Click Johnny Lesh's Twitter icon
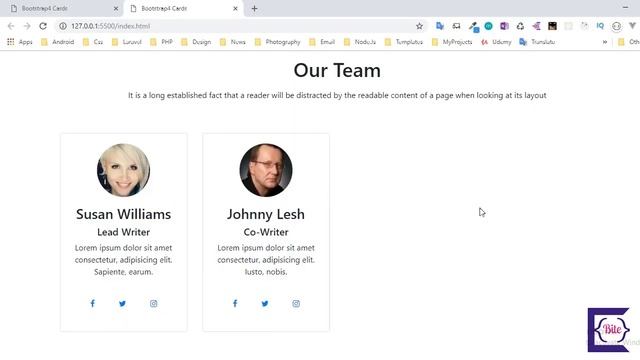This screenshot has height=360, width=640. (x=265, y=304)
